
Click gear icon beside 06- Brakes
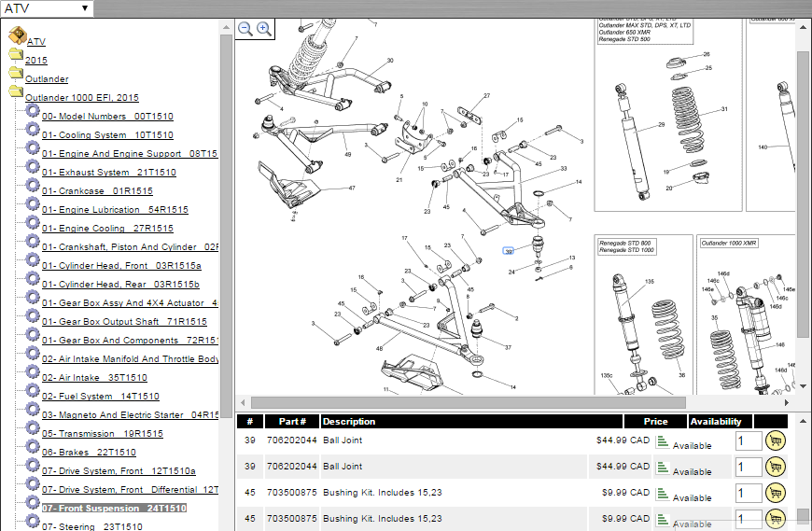33,446
